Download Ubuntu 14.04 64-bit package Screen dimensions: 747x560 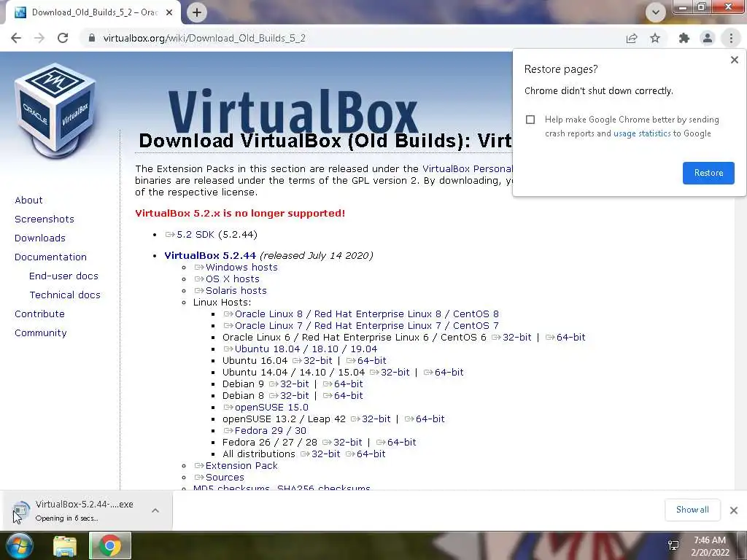444,373
